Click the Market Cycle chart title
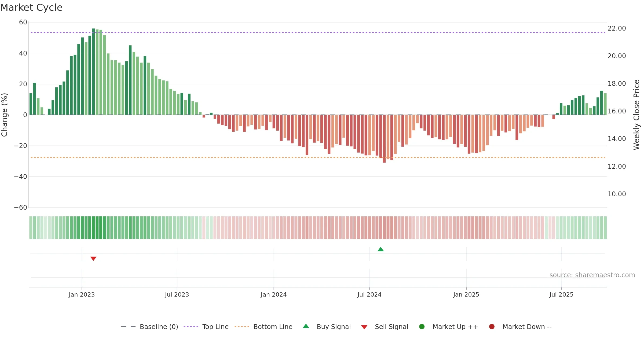644x362 pixels. coord(31,8)
